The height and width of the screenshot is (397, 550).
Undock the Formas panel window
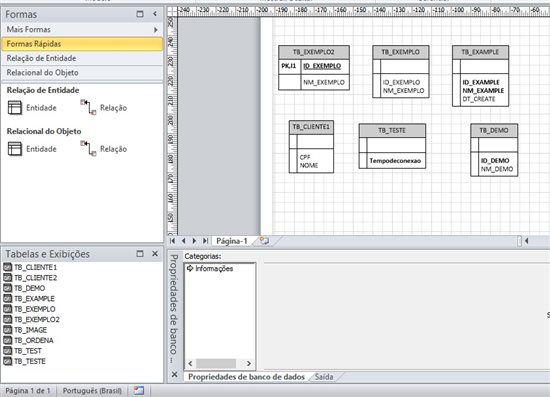click(140, 14)
